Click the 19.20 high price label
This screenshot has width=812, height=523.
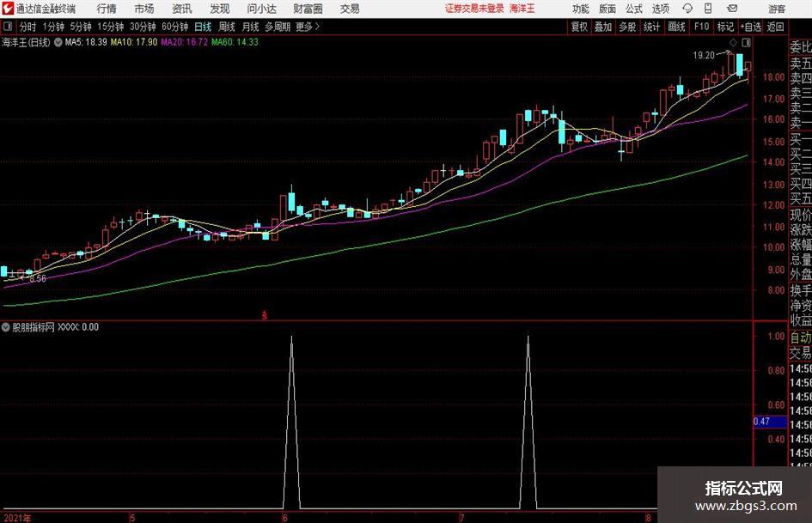tap(704, 56)
